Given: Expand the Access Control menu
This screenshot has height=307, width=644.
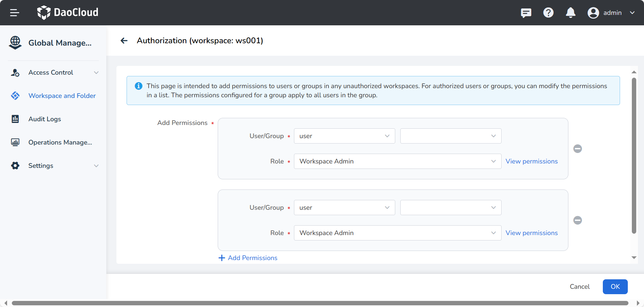Looking at the screenshot, I should [54, 73].
